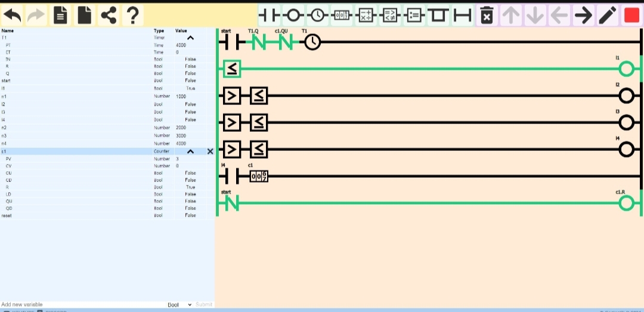Open the help question mark icon

click(132, 15)
